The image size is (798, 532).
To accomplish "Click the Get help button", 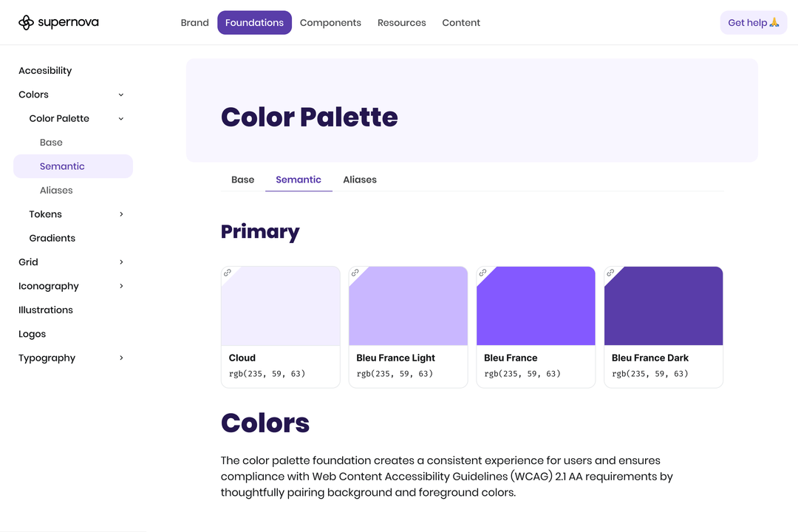I will coord(753,22).
